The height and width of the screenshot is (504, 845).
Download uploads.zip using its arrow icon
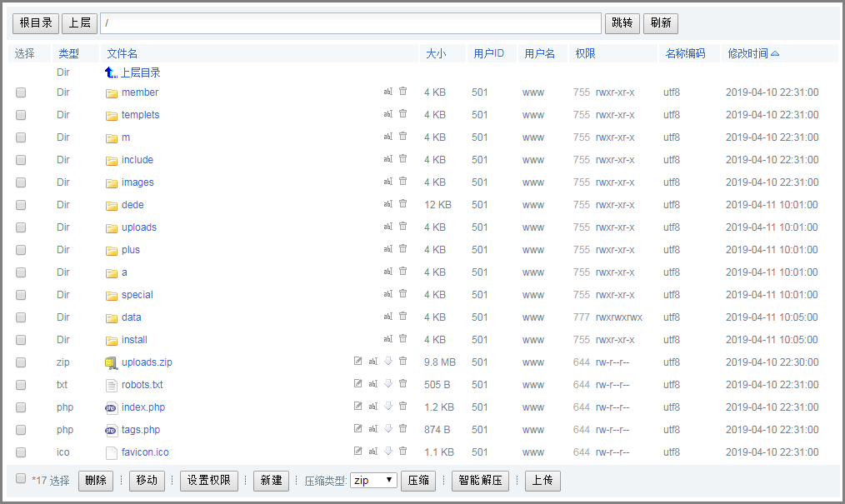click(x=387, y=362)
